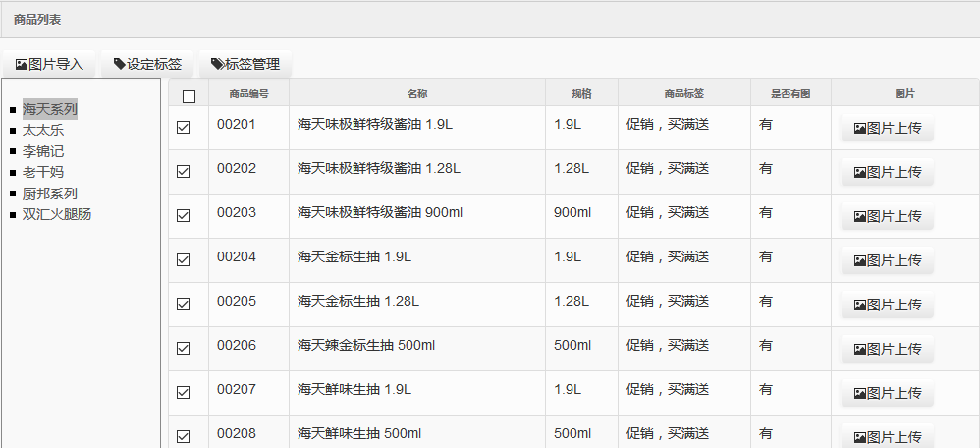Click product number 00201
Screen dimensions: 980x448
(237, 125)
